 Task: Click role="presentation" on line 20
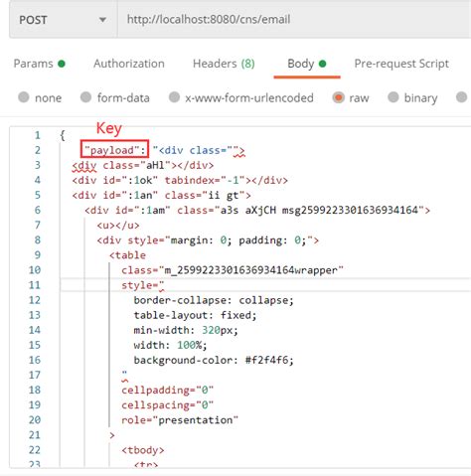180,420
